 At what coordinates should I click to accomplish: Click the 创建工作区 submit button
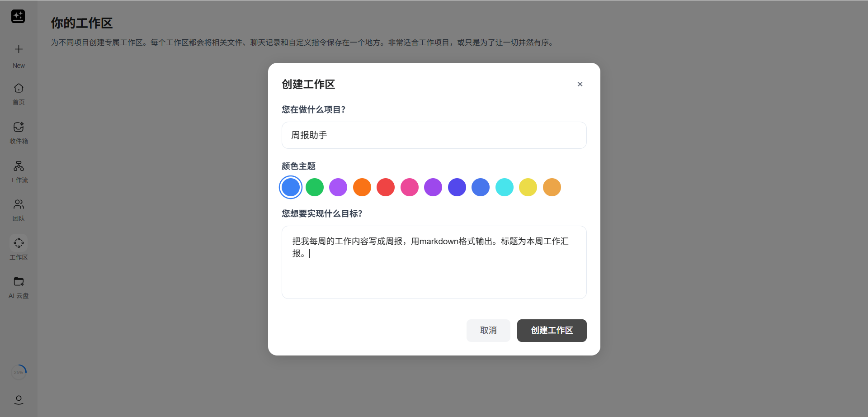point(552,331)
